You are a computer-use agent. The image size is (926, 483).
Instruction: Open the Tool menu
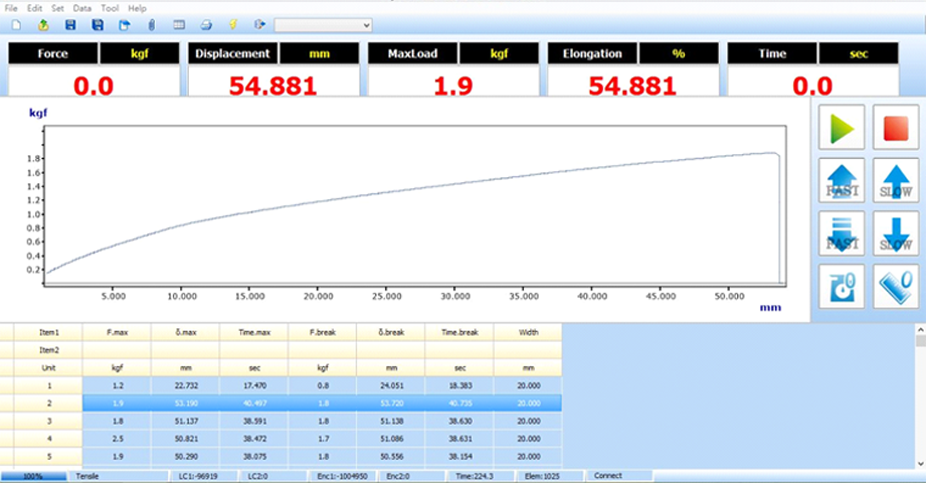[x=109, y=8]
